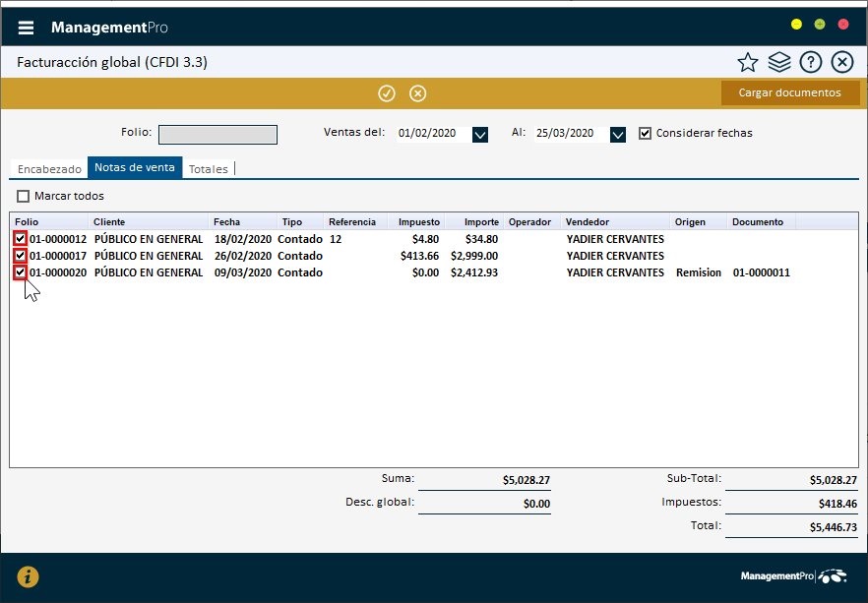Screen dimensions: 868x603
Task: Edit the 25/03/2020 end date field
Action: [x=572, y=134]
